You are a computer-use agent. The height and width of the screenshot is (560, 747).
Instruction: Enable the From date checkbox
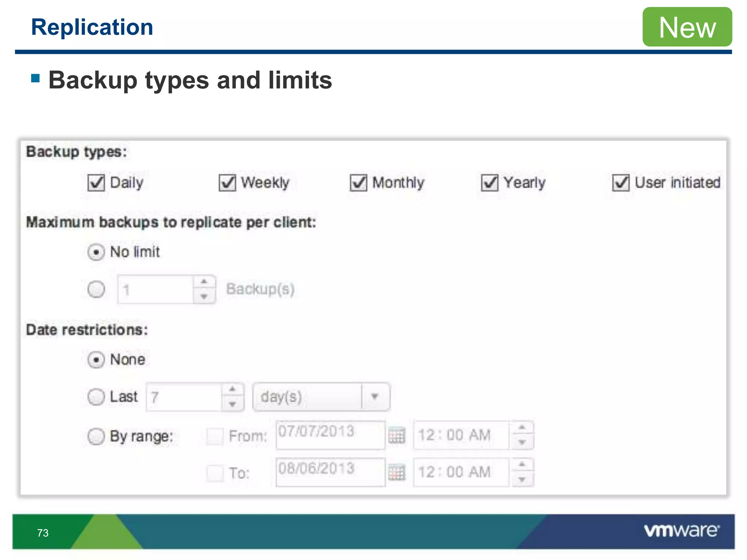[x=215, y=436]
